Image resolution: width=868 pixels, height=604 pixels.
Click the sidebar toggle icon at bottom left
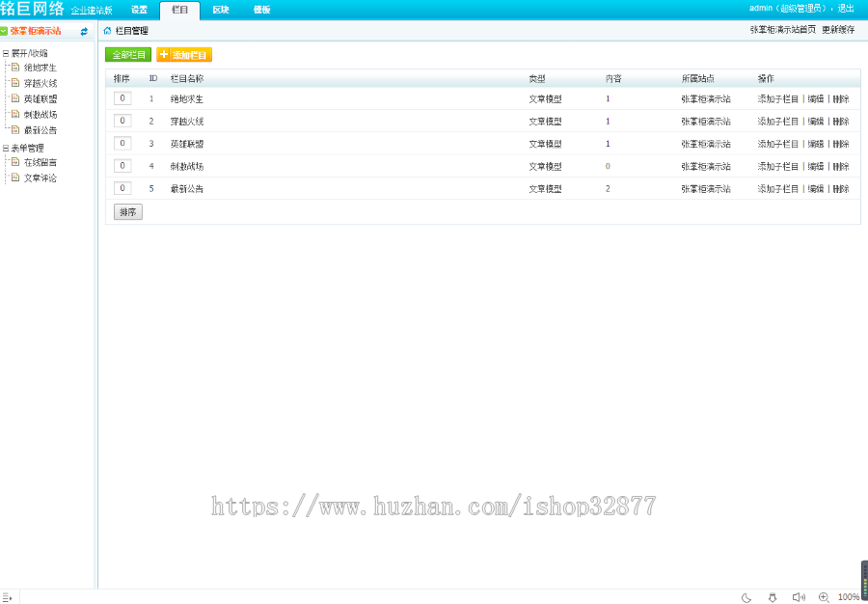[x=7, y=597]
